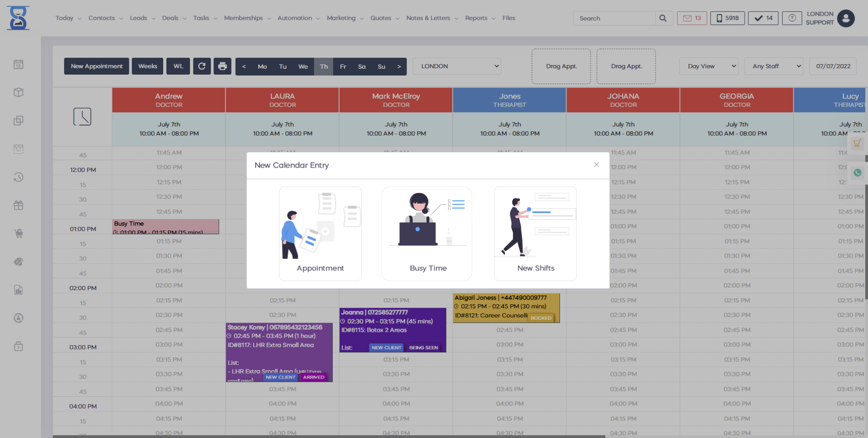Open the Automation menu
The height and width of the screenshot is (438, 868).
point(298,18)
